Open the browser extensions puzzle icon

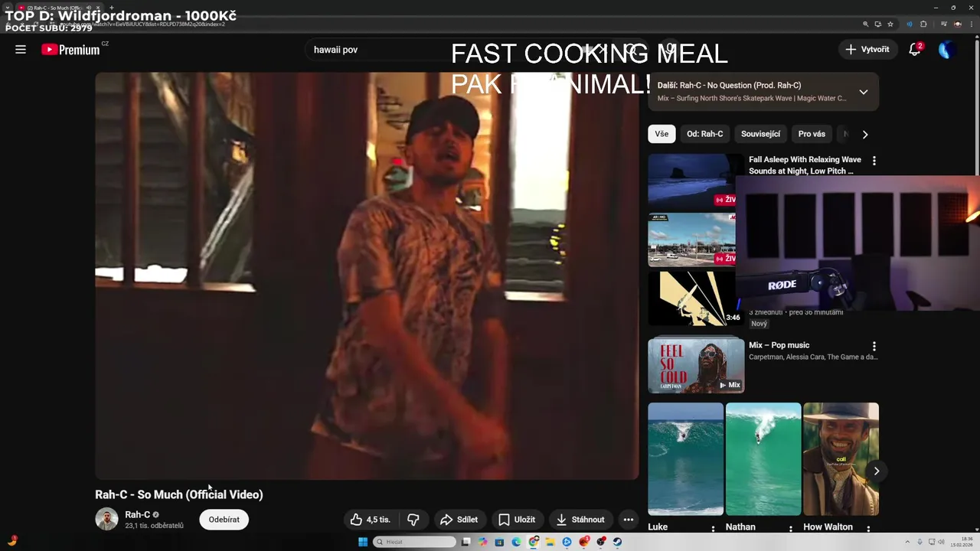coord(924,24)
